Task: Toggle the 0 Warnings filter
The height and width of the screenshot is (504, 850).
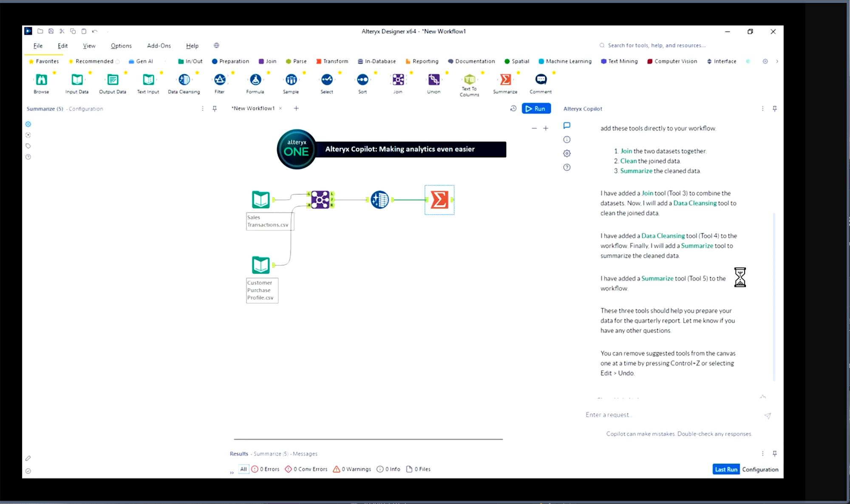Action: click(352, 469)
